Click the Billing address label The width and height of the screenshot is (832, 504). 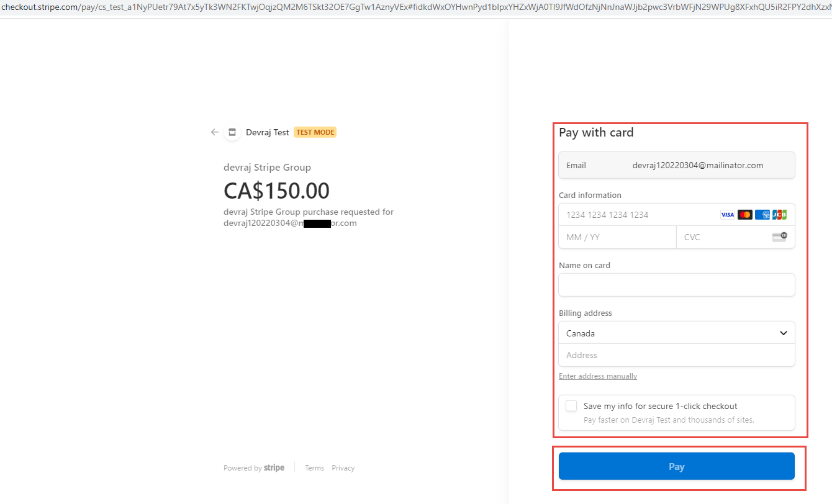[x=585, y=313]
